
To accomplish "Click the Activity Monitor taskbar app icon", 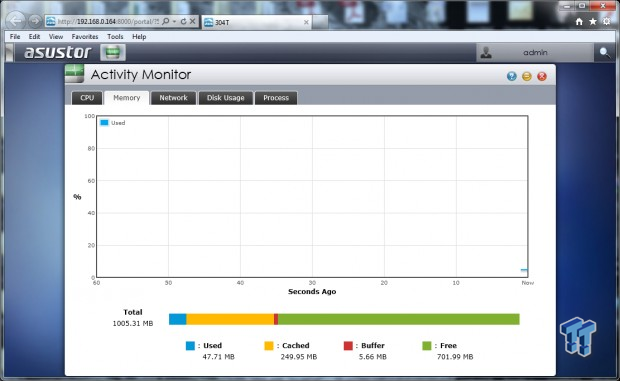I will pyautogui.click(x=113, y=53).
